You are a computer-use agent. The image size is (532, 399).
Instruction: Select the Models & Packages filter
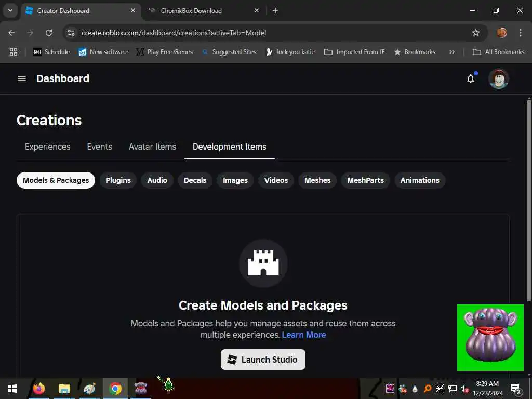click(56, 180)
